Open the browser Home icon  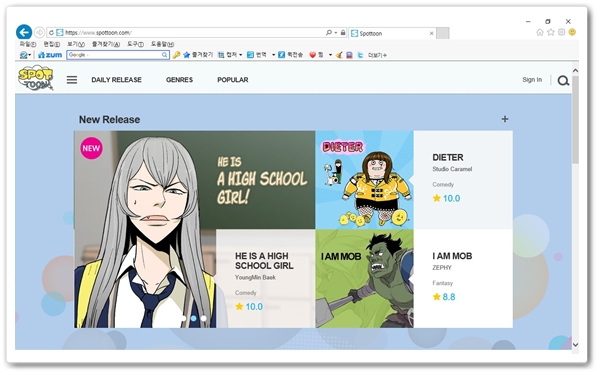540,33
